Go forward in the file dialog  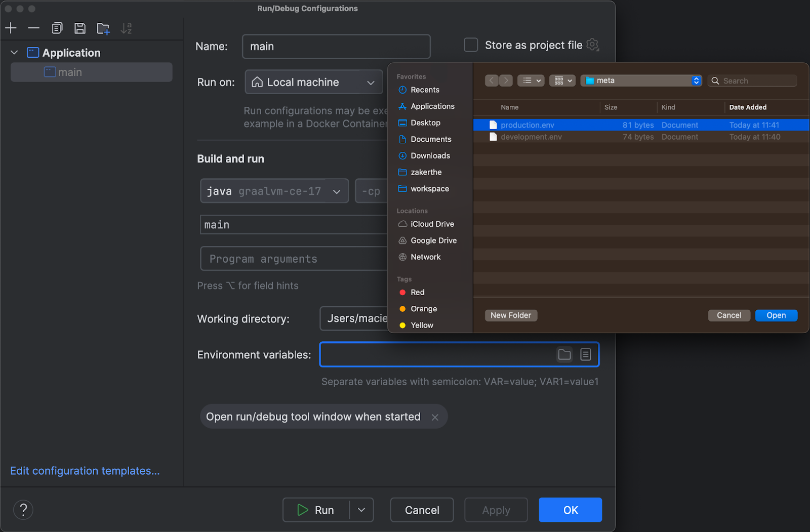pos(506,80)
